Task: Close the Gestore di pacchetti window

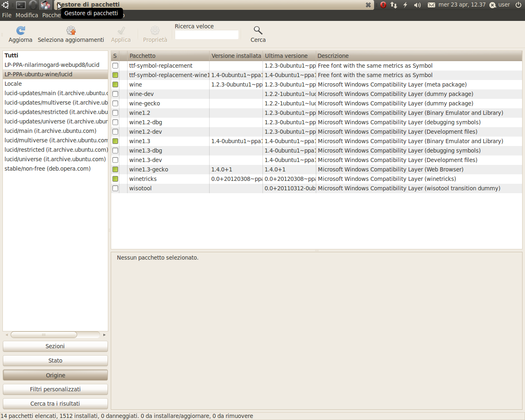Action: click(368, 5)
